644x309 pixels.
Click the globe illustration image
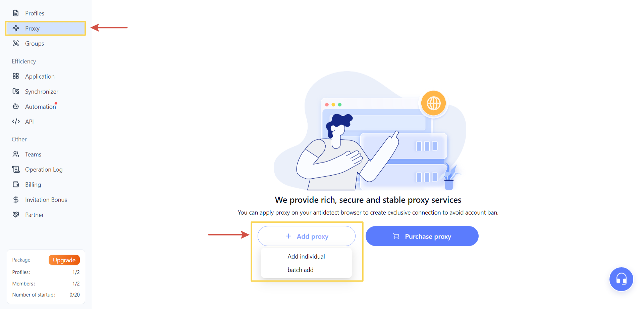coord(434,103)
